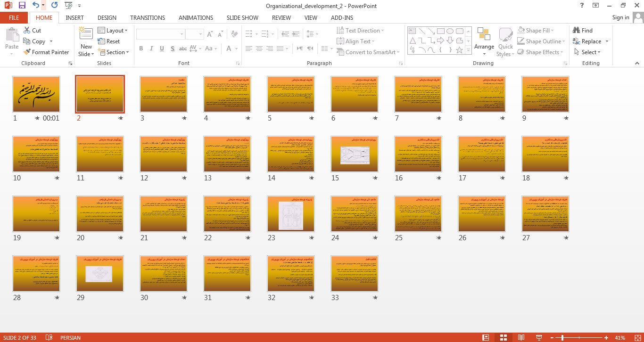The height and width of the screenshot is (342, 644).
Task: Toggle Underline formatting
Action: (162, 49)
